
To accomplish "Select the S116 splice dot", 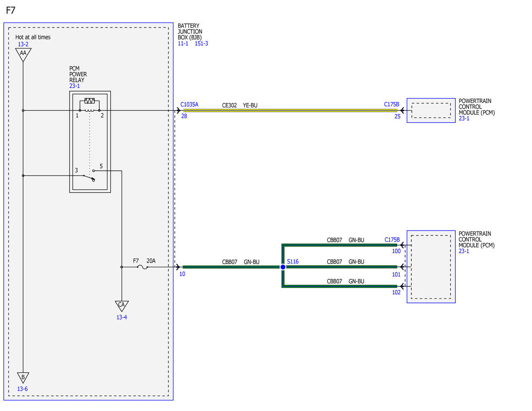I will click(x=282, y=267).
